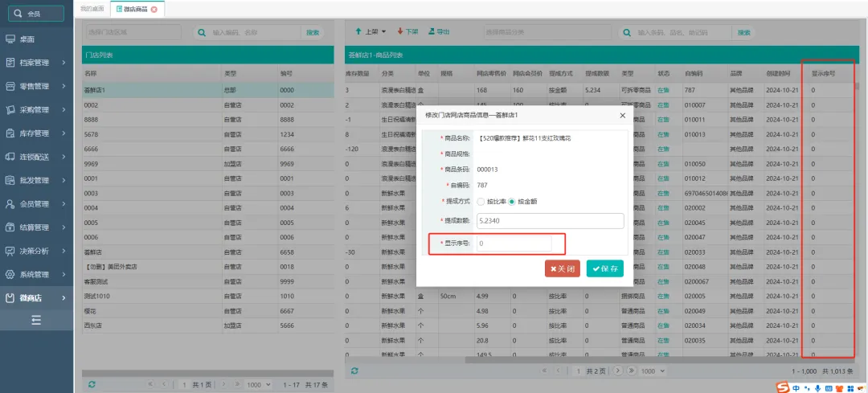The width and height of the screenshot is (868, 393).
Task: Select the 按金额 radio option
Action: [x=511, y=201]
